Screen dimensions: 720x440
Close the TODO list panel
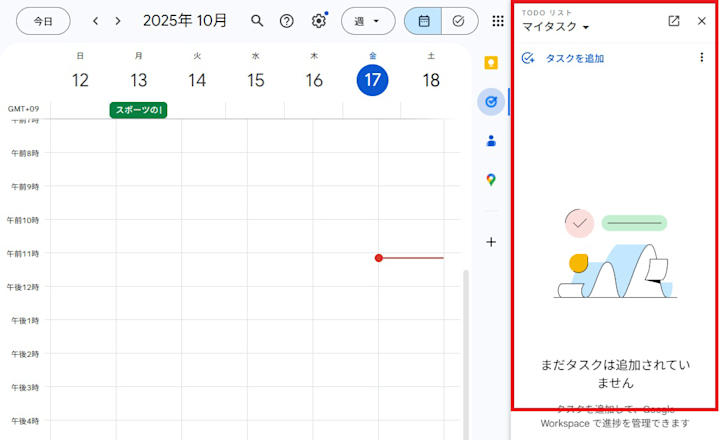[702, 21]
